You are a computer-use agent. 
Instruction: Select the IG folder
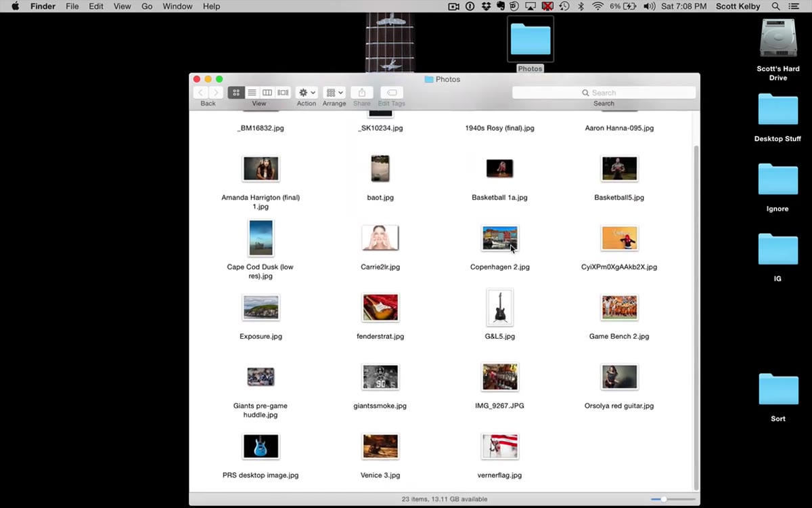pos(778,249)
